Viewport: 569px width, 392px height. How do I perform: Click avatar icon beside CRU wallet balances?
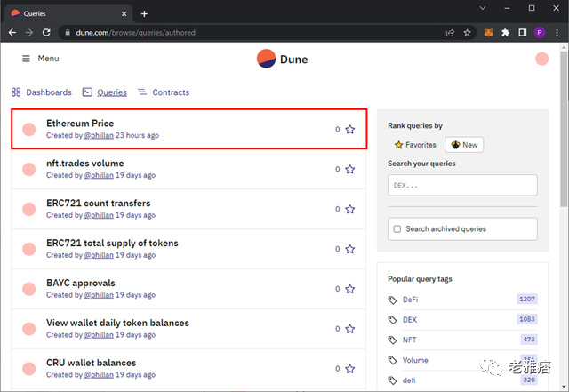coord(29,369)
